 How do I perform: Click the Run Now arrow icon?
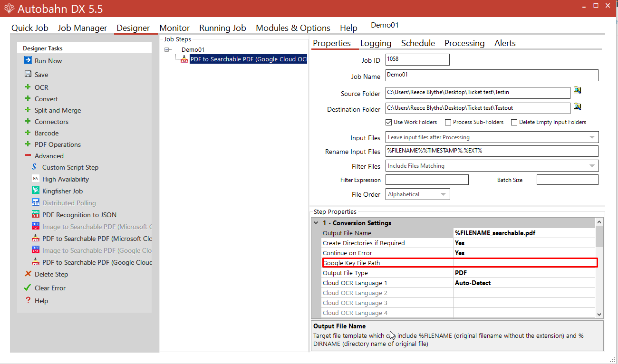click(28, 61)
